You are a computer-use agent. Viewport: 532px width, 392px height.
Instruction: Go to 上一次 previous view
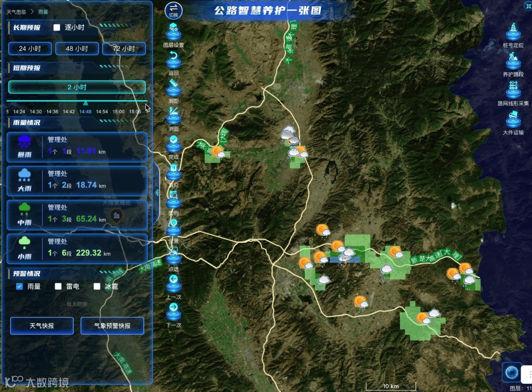pos(173,284)
